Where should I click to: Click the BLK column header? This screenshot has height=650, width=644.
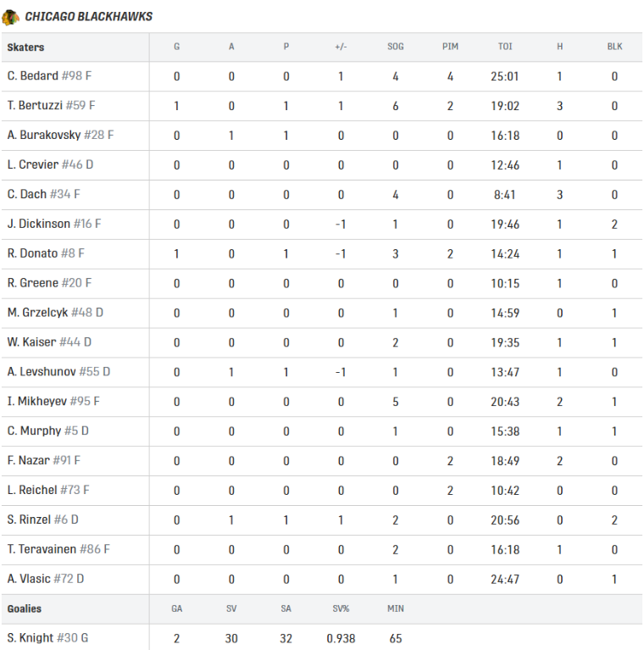click(x=614, y=47)
